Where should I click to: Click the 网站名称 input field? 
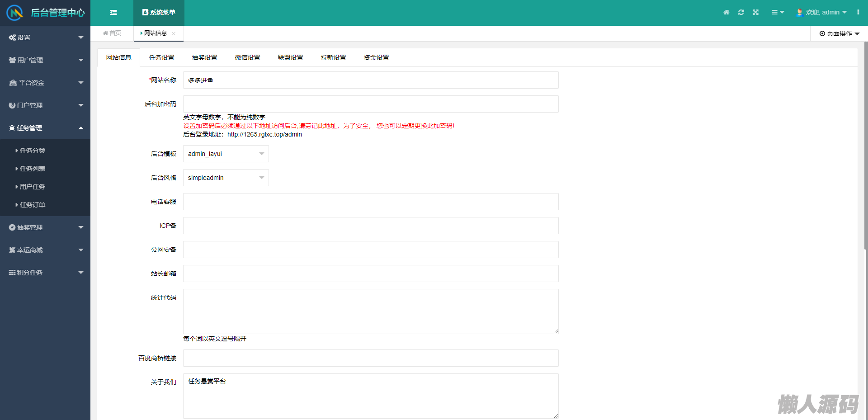click(x=370, y=80)
